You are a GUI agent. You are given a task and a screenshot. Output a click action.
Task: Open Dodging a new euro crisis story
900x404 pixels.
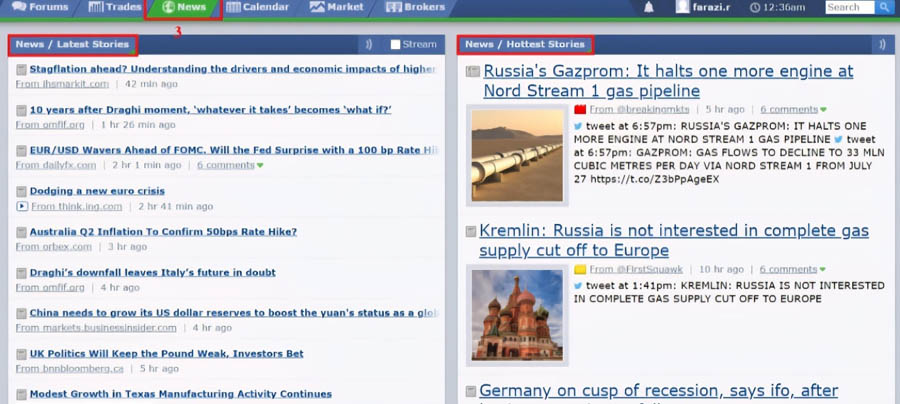[97, 191]
